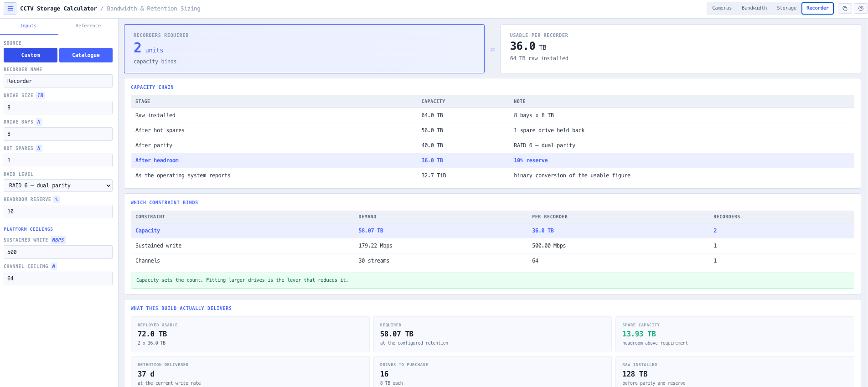Click 'As the operating system reports' row

click(x=492, y=175)
